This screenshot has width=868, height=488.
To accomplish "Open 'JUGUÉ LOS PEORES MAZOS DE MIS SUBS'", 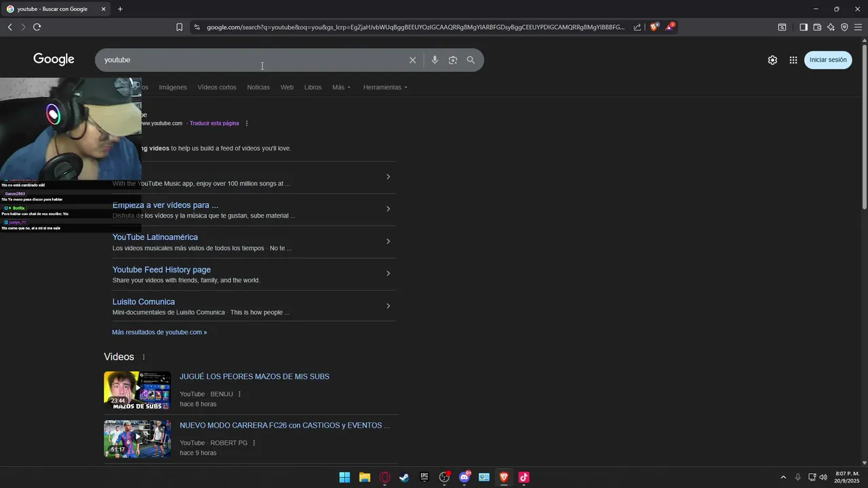I will [254, 377].
